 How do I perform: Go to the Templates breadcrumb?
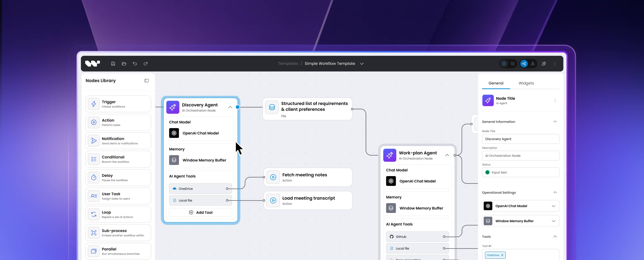pyautogui.click(x=288, y=64)
